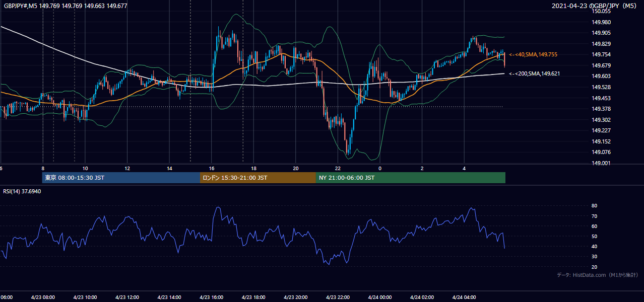Click hour tick 14 under the price chart
Image resolution: width=644 pixels, height=302 pixels.
pyautogui.click(x=169, y=169)
